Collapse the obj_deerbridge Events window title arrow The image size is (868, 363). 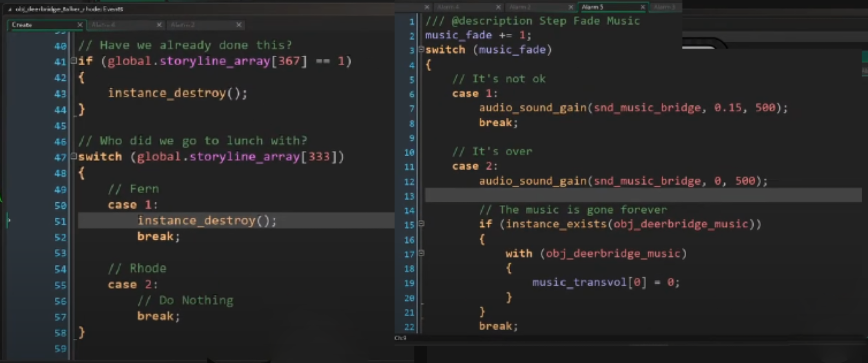10,9
